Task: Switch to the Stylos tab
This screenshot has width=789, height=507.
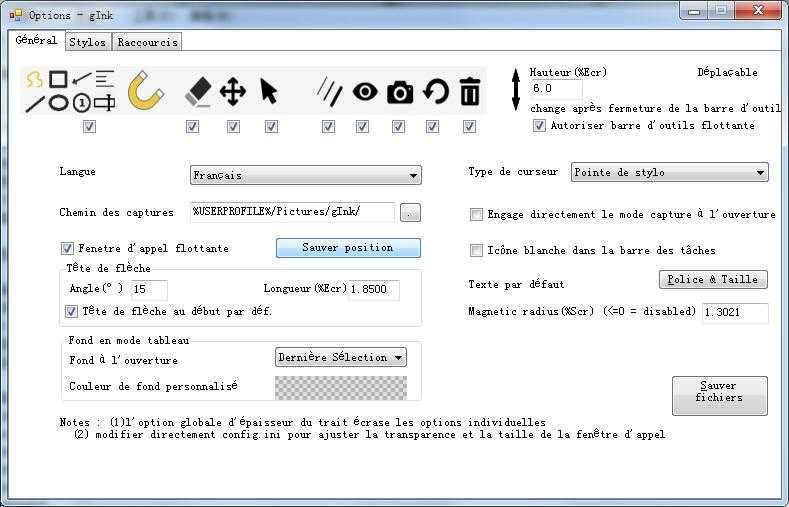Action: tap(87, 43)
